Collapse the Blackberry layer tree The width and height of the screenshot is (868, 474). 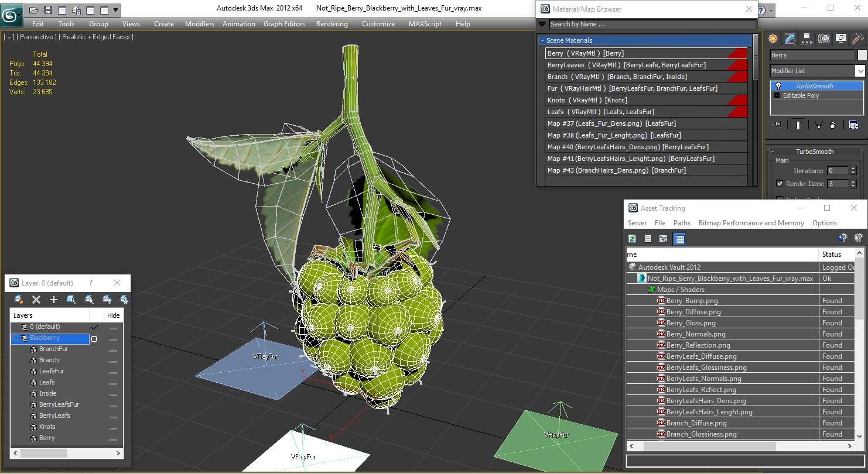(x=15, y=338)
